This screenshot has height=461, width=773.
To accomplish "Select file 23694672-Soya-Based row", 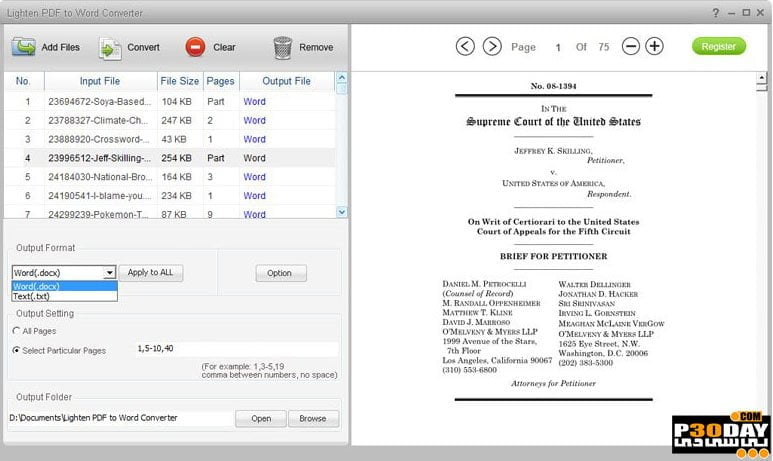I will (x=170, y=102).
